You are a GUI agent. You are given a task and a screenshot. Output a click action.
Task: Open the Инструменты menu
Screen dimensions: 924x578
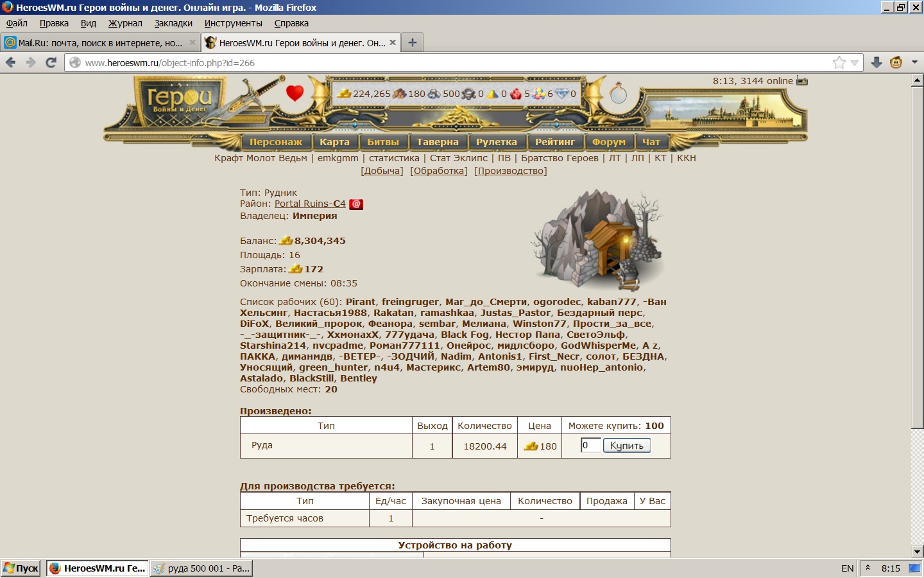[x=234, y=23]
